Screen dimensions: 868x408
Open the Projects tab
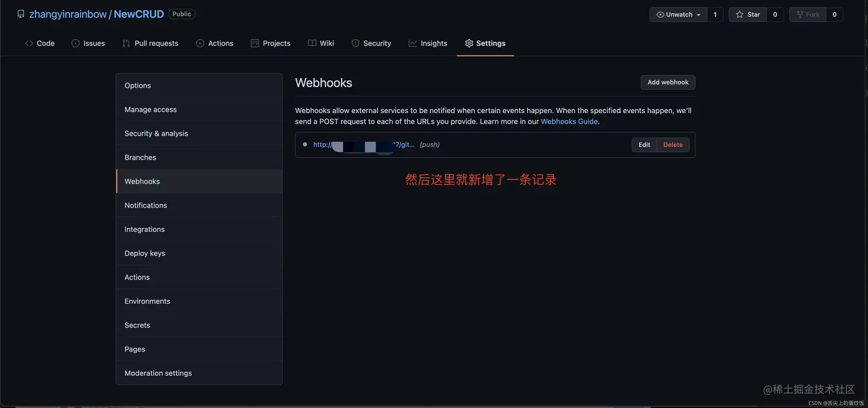pyautogui.click(x=270, y=43)
